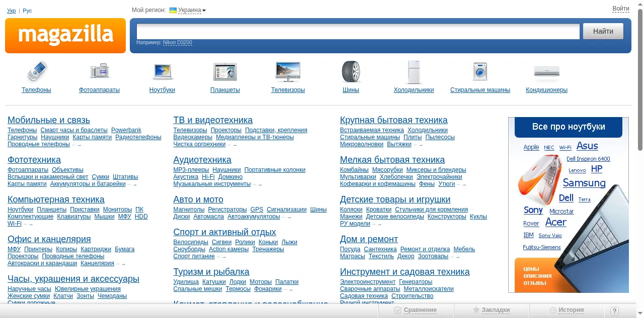The width and height of the screenshot is (644, 318).
Task: Open the Детские товары и игрушки heading
Action: tap(395, 199)
